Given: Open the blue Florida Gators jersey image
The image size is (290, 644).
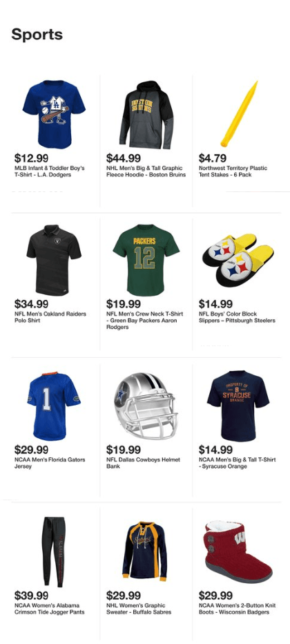Looking at the screenshot, I should pos(54,406).
